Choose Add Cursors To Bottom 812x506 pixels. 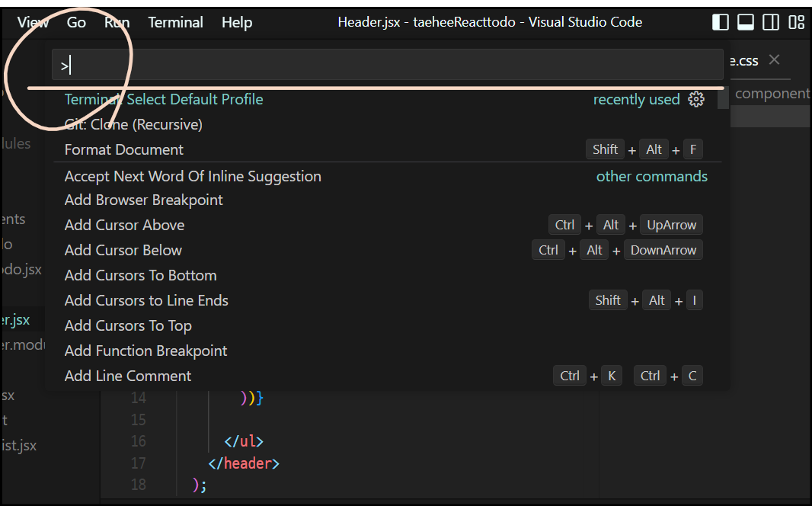pos(388,275)
